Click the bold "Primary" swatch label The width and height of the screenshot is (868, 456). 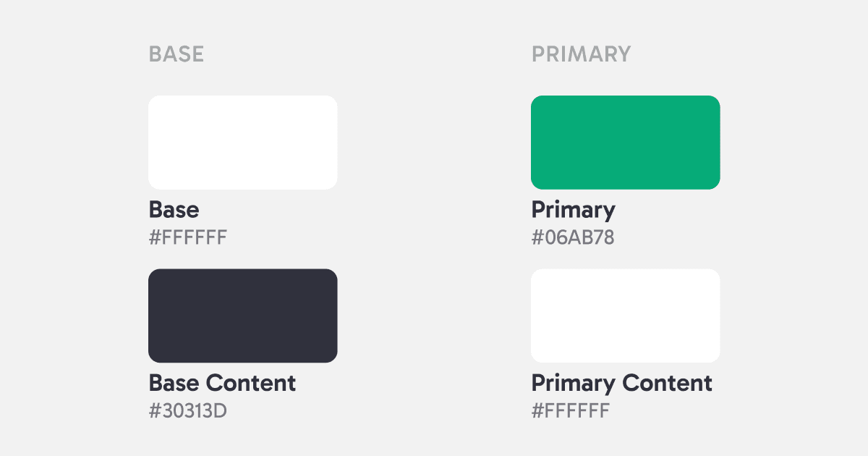573,210
